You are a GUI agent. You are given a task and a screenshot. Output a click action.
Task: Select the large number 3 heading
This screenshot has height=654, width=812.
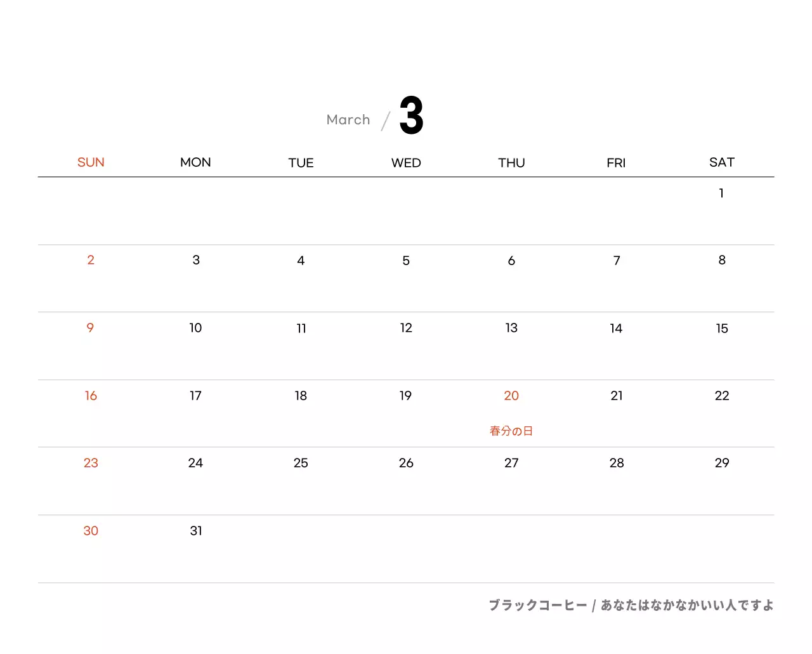(411, 116)
